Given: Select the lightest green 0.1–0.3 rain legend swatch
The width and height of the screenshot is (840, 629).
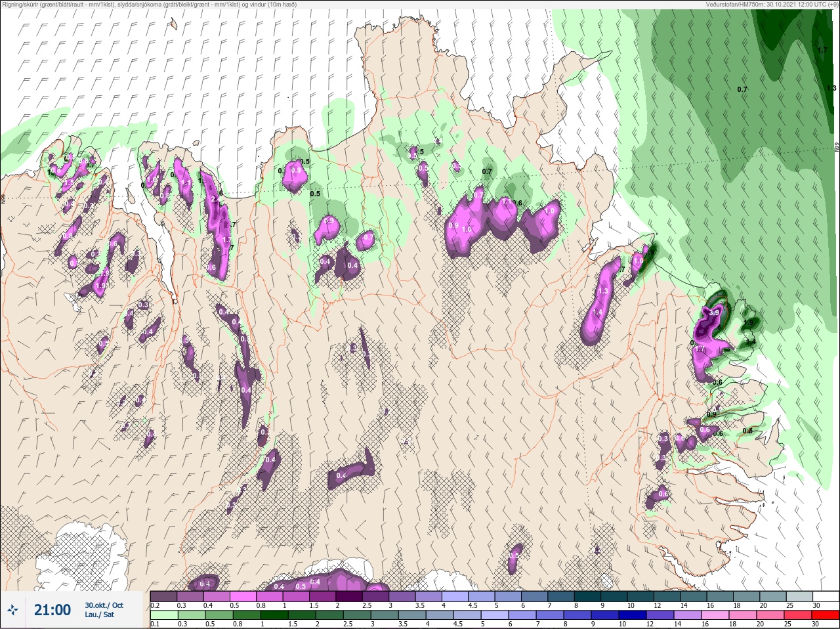Looking at the screenshot, I should pos(164,615).
